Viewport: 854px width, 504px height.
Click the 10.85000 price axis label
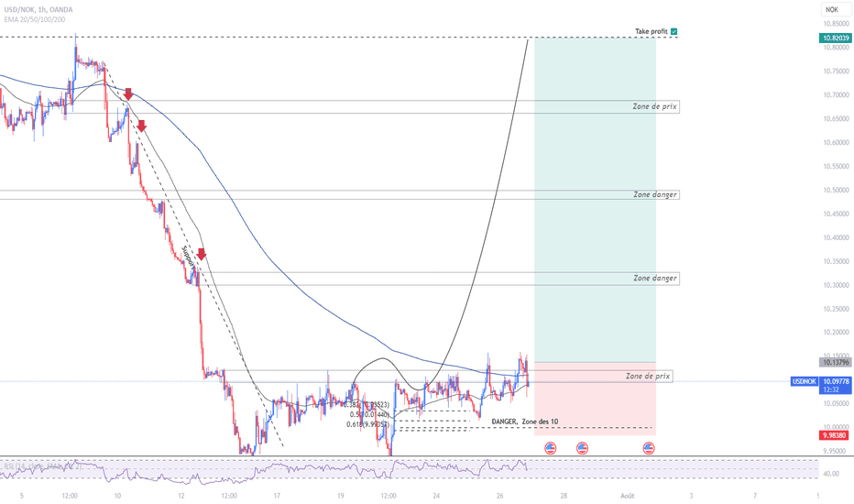pyautogui.click(x=836, y=24)
